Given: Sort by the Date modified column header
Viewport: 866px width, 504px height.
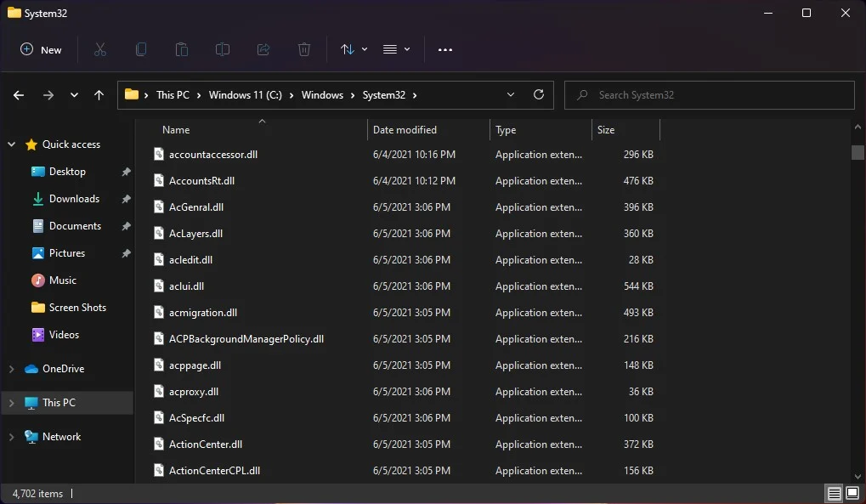Looking at the screenshot, I should click(405, 130).
